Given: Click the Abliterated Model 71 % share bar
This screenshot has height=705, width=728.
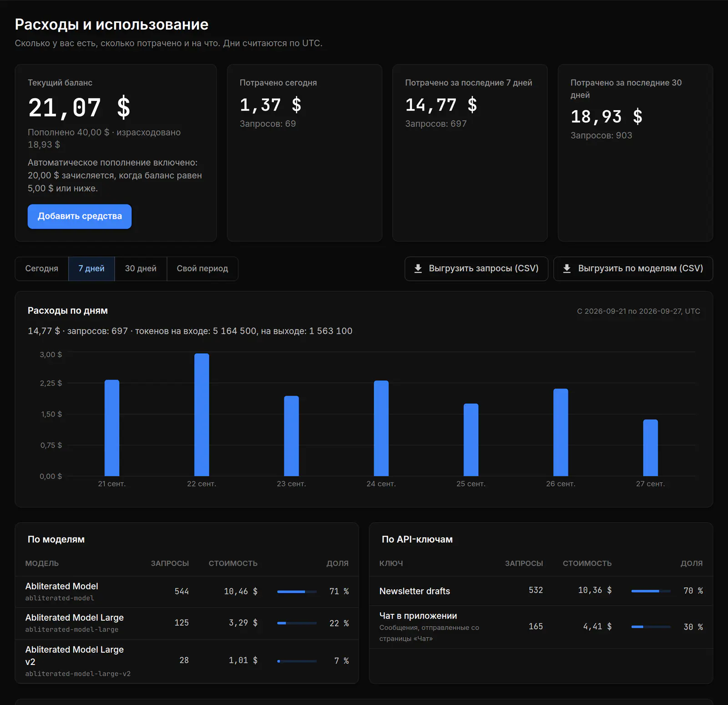Looking at the screenshot, I should click(297, 592).
